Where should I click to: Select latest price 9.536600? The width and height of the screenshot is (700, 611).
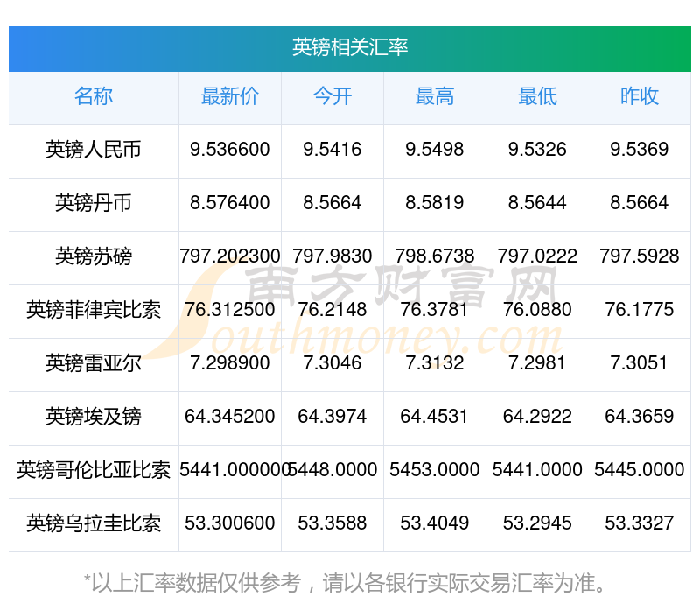(x=230, y=149)
